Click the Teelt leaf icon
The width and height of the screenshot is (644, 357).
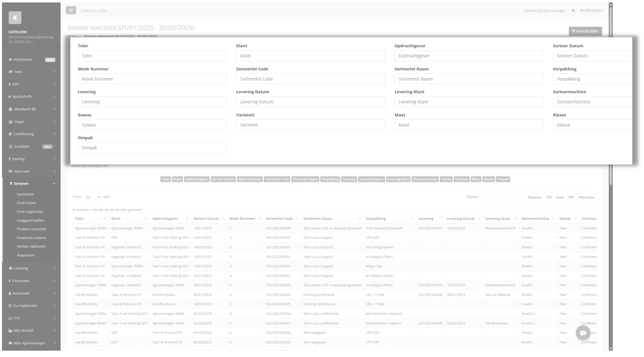pyautogui.click(x=10, y=72)
